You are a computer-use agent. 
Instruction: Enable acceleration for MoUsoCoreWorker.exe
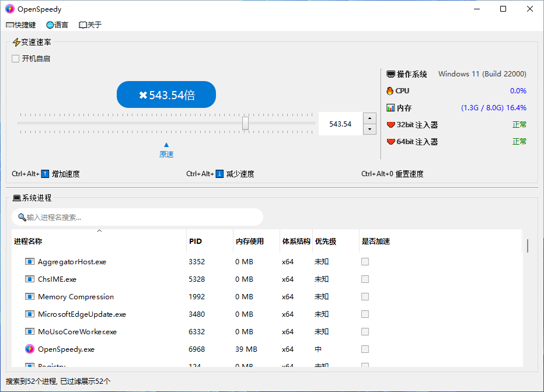365,332
